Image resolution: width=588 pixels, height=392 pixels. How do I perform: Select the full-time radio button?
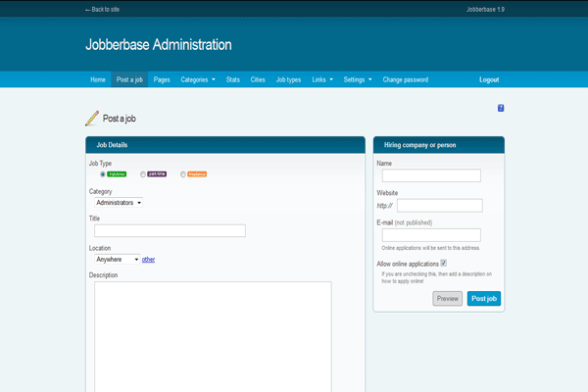click(103, 174)
